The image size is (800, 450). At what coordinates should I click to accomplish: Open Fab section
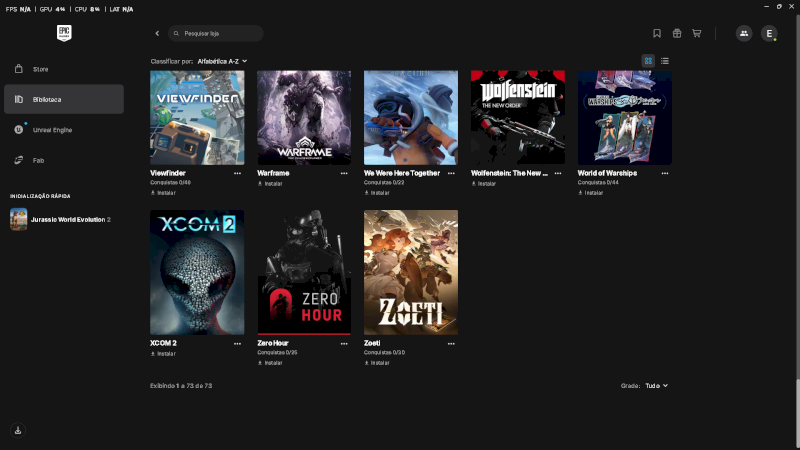64,160
